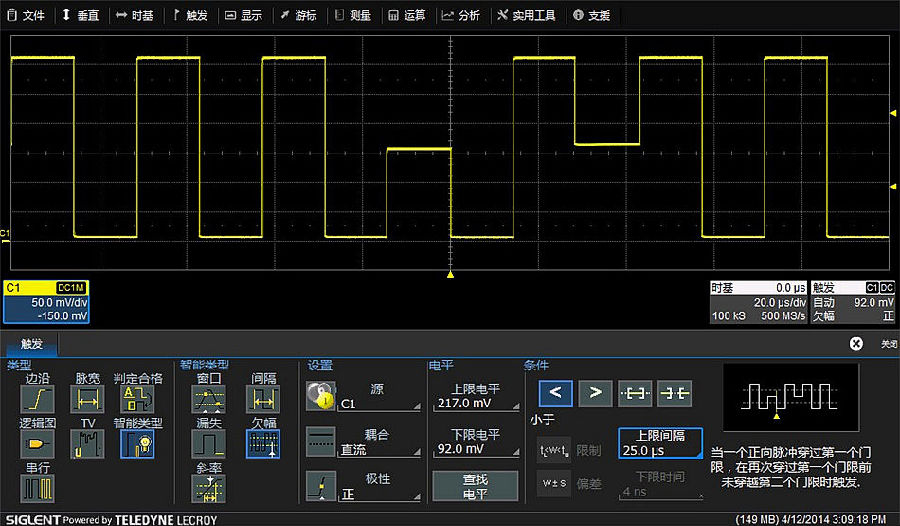Close the trigger panel with the X button
Viewport: 900px width, 526px height.
click(x=856, y=343)
